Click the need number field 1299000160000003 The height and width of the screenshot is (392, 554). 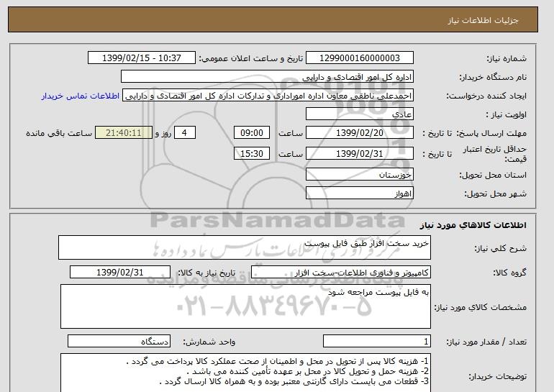point(359,58)
